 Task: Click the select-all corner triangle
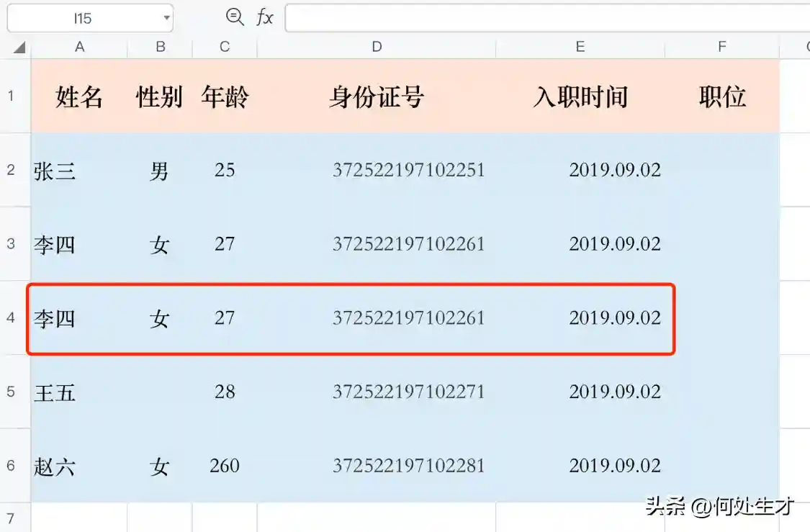(19, 48)
